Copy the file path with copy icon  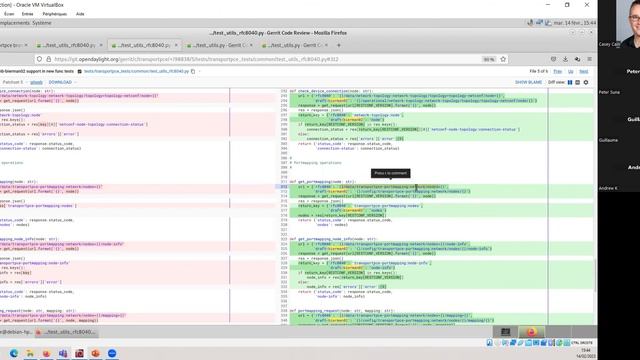point(193,71)
